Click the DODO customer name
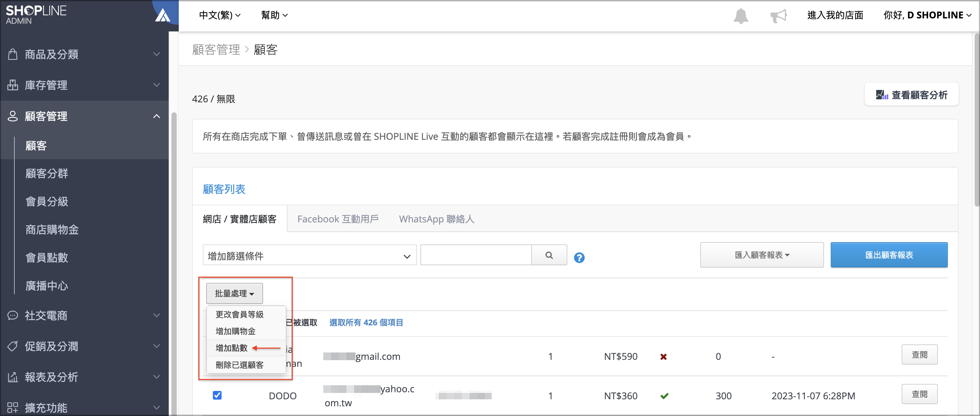This screenshot has width=980, height=416. coord(283,396)
